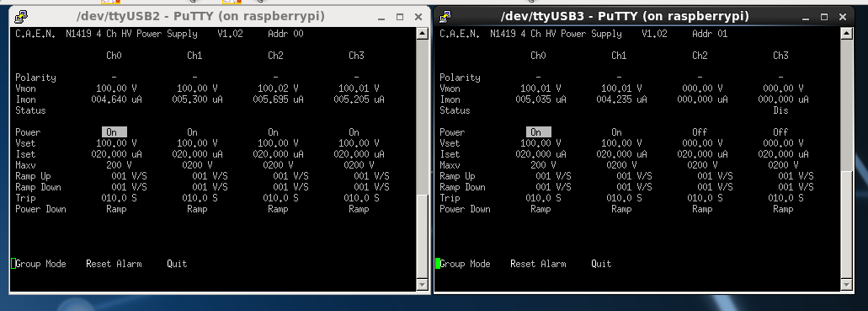Click scroll up arrow in ttyUSB2 window
868x311 pixels.
(422, 33)
